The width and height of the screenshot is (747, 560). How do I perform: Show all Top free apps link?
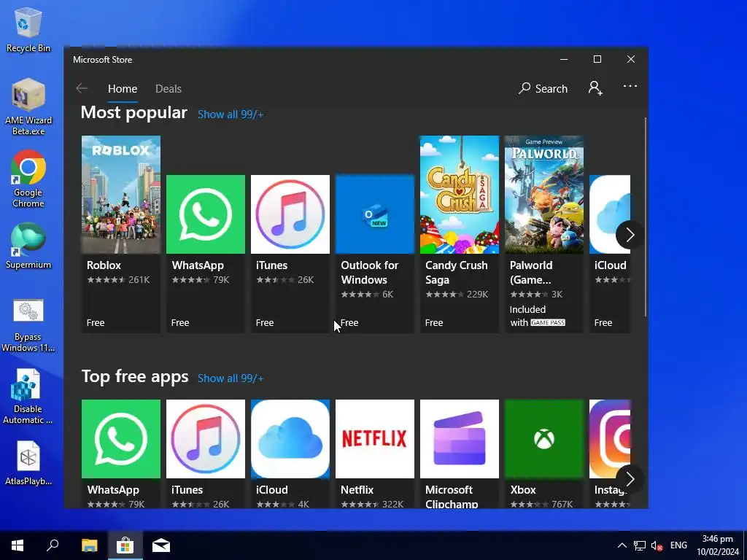(231, 378)
